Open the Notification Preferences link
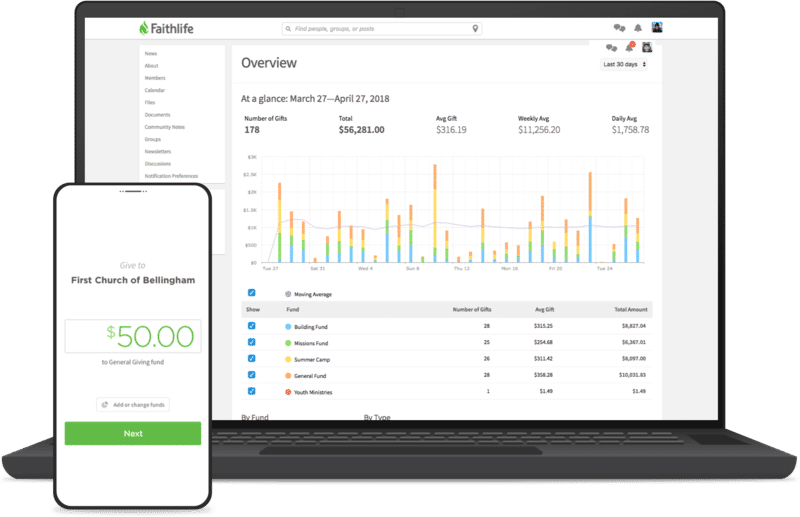 click(x=171, y=176)
